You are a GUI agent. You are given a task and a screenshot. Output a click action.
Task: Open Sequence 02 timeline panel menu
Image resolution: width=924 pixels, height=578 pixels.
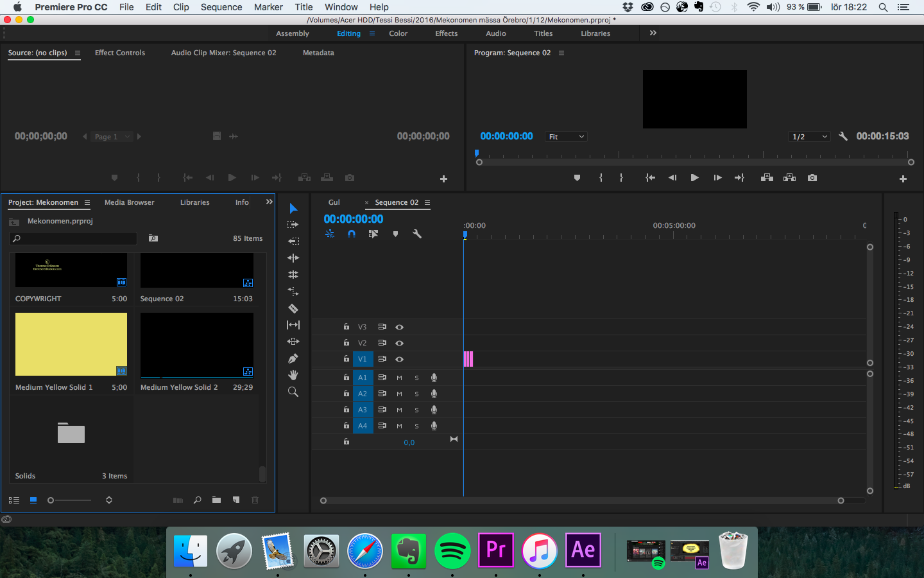click(427, 203)
